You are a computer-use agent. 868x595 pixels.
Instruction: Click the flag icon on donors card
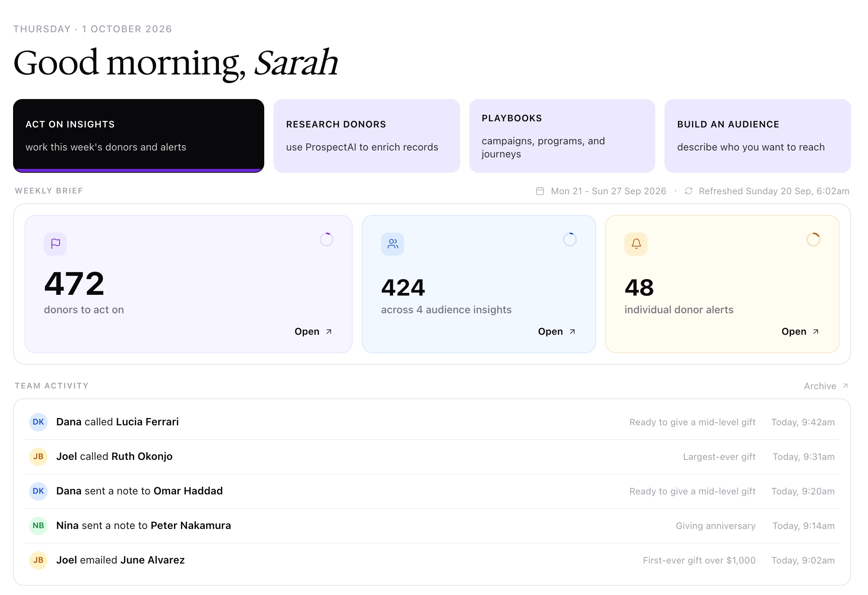point(55,244)
